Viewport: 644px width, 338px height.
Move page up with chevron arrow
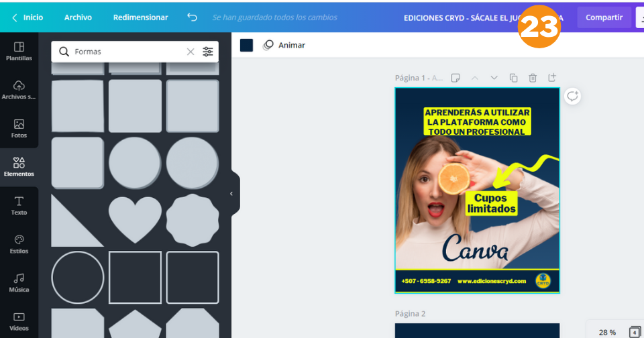pyautogui.click(x=475, y=78)
